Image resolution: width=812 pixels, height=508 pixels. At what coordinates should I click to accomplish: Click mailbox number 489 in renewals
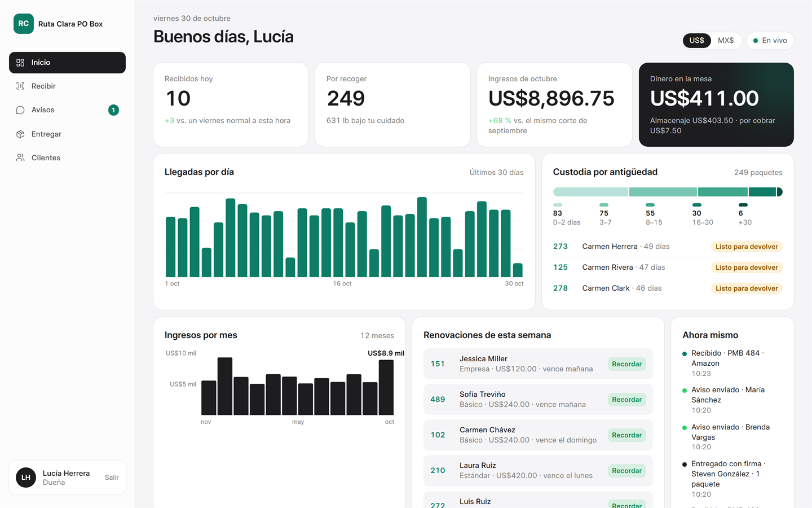coord(438,400)
